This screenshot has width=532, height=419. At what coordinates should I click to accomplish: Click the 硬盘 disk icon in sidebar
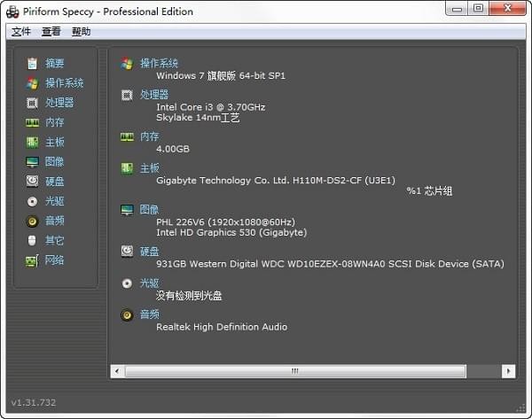pyautogui.click(x=32, y=182)
